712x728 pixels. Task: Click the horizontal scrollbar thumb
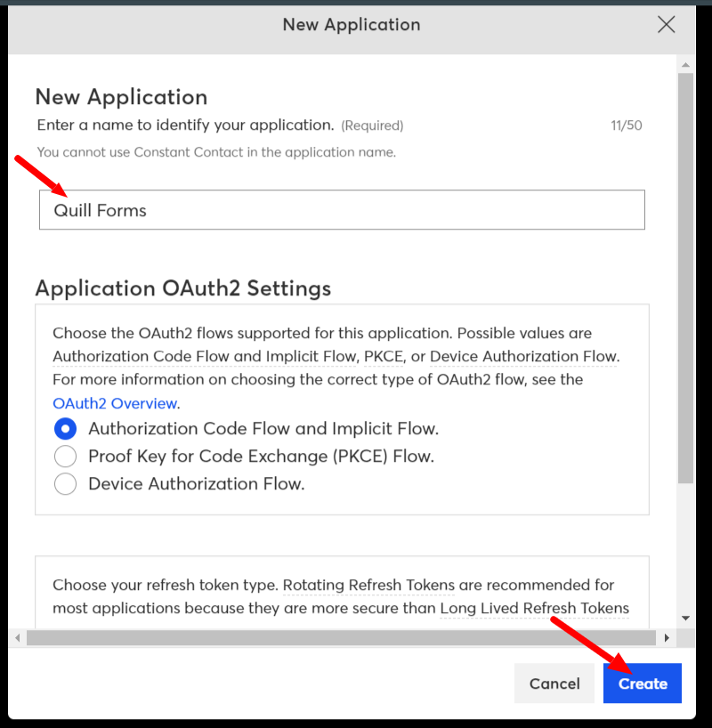click(341, 637)
